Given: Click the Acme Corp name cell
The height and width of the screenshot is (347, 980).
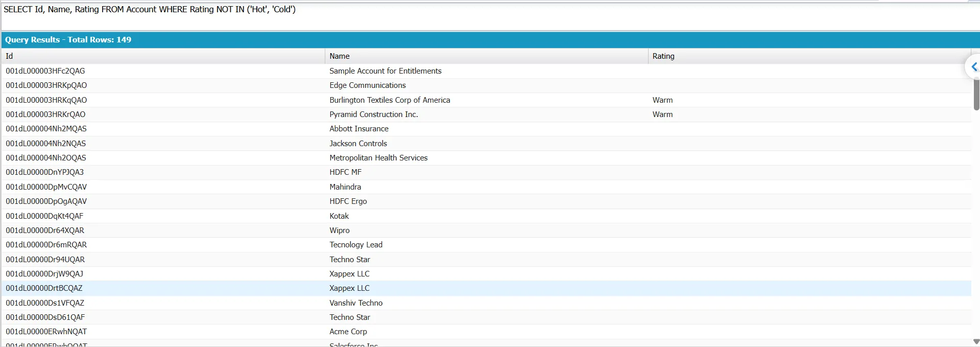Looking at the screenshot, I should tap(348, 332).
